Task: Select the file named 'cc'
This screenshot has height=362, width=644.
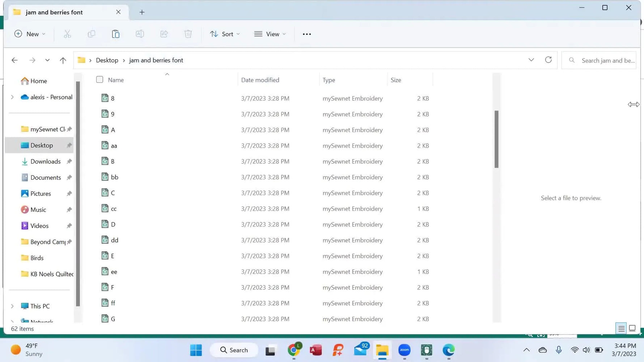Action: [x=114, y=209]
